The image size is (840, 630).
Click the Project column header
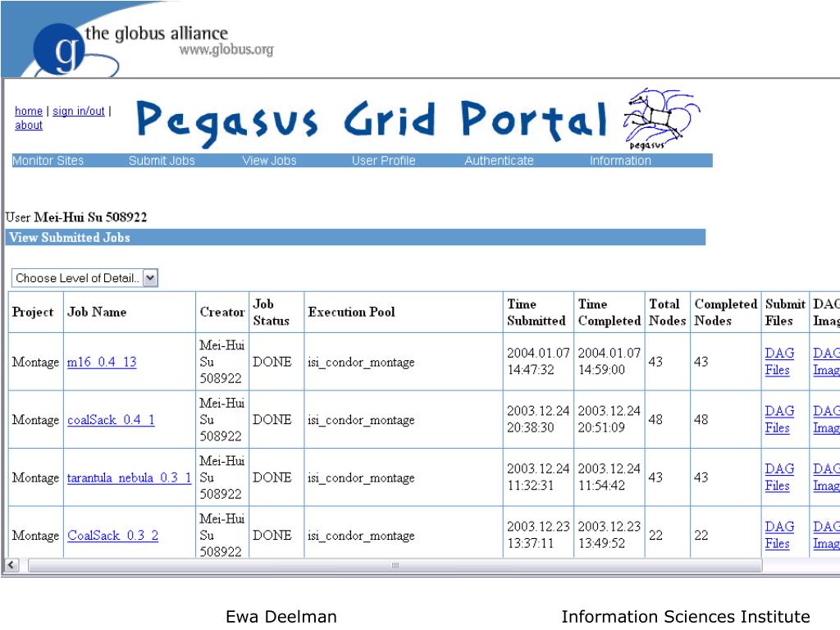click(33, 312)
